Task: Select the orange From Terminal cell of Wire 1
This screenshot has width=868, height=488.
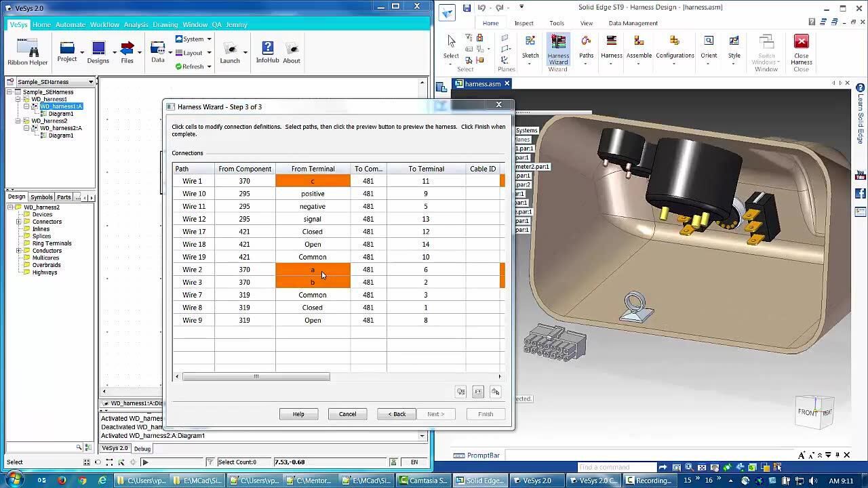Action: tap(313, 181)
